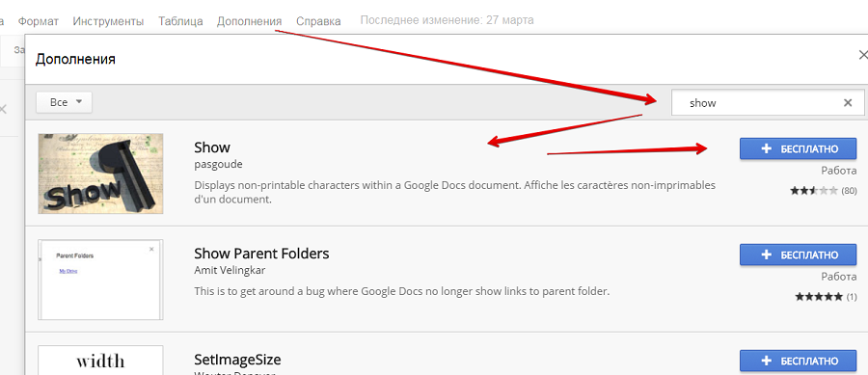Image resolution: width=868 pixels, height=375 pixels.
Task: Install the Show add-on with БЕСПЛАТНО button
Action: (798, 148)
